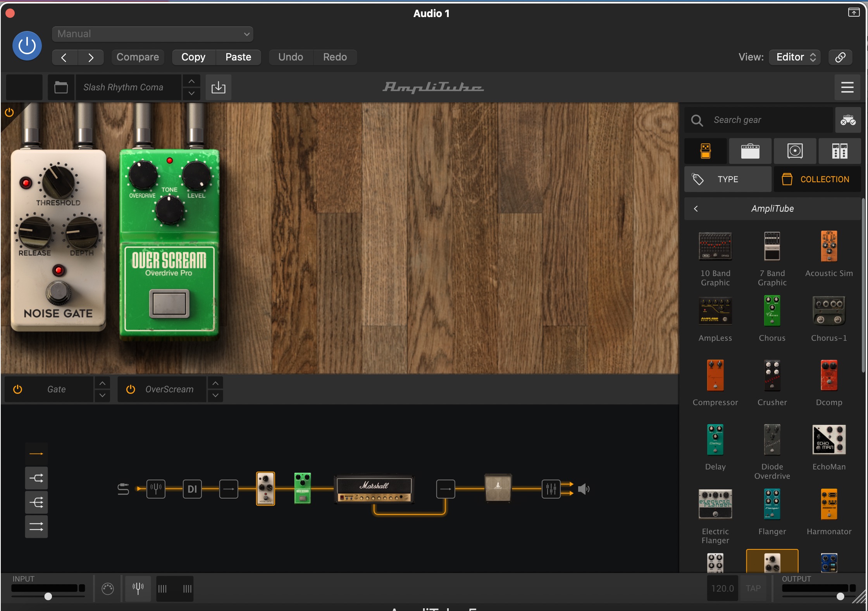
Task: Click the OverScream slot up chevron
Action: coord(215,383)
